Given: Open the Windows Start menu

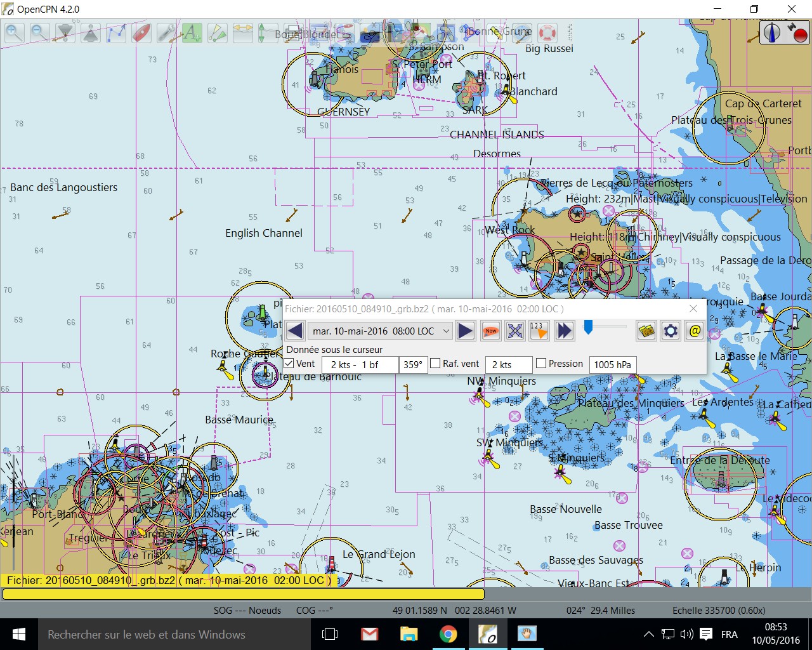Looking at the screenshot, I should (18, 634).
